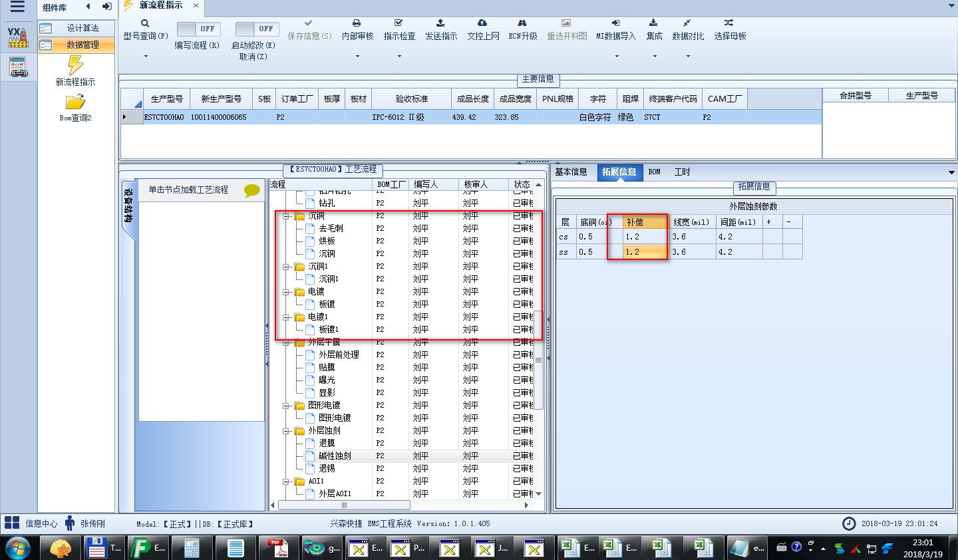Click the 选择母板 shuffle tool
The height and width of the screenshot is (560, 958).
[730, 30]
